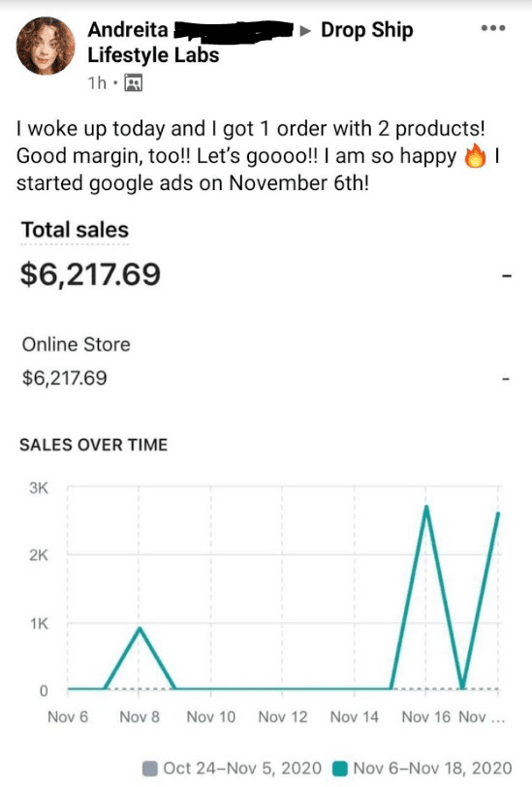Open the Andreita author name link
Viewport: 532px width, 787px height.
point(128,30)
